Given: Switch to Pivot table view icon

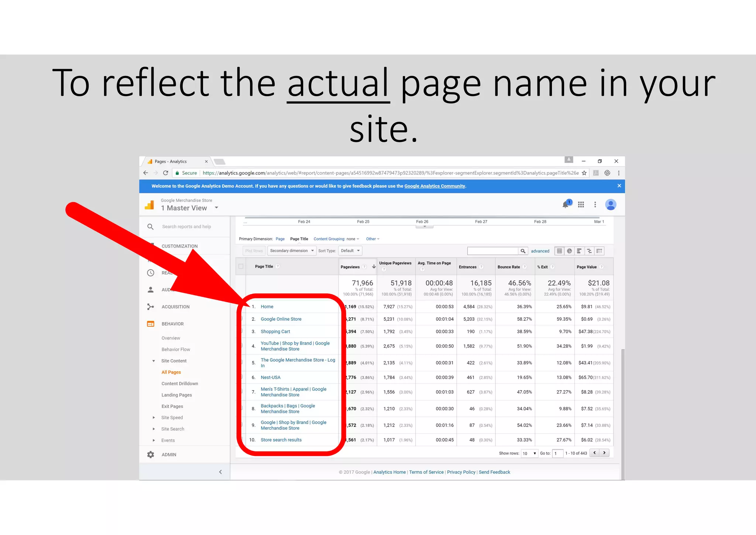Looking at the screenshot, I should [599, 251].
